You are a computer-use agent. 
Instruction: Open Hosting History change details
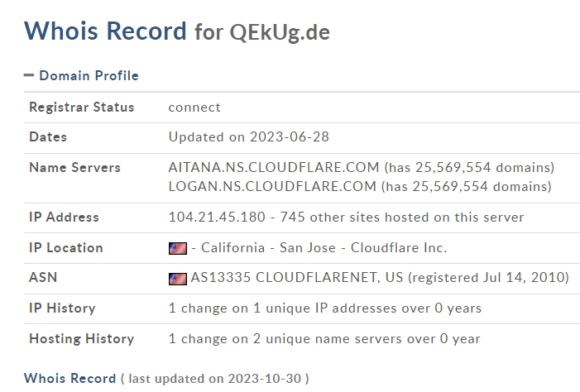(x=324, y=339)
